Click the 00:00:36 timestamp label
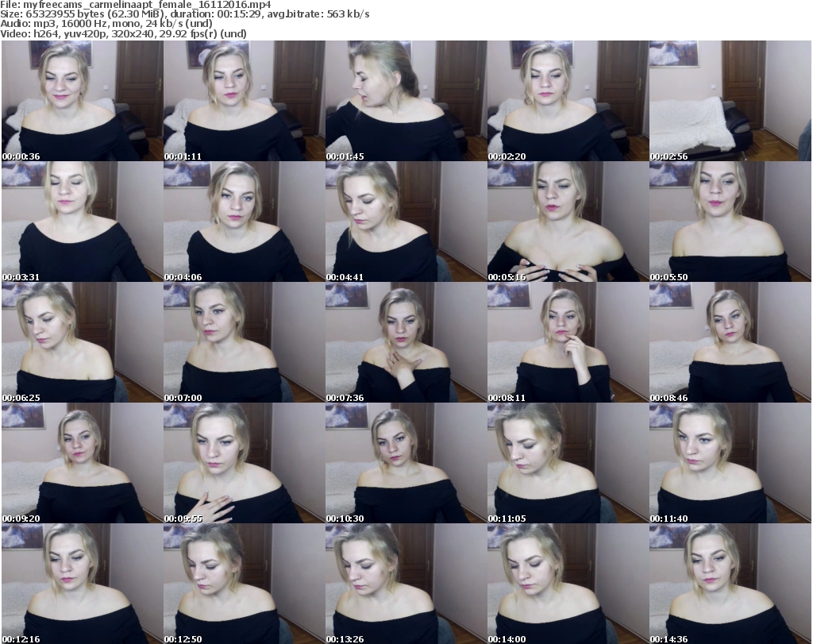Viewport: 813px width, 644px height. pyautogui.click(x=21, y=156)
